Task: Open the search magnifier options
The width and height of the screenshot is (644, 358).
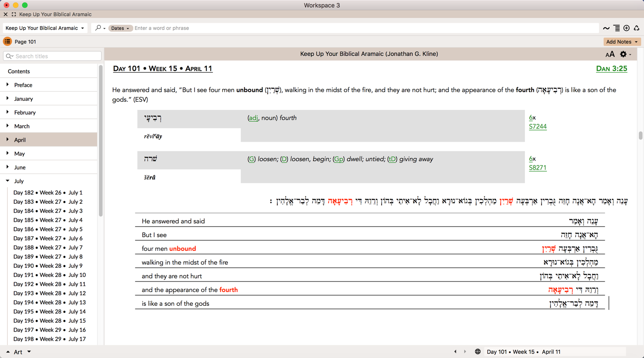Action: [x=100, y=28]
